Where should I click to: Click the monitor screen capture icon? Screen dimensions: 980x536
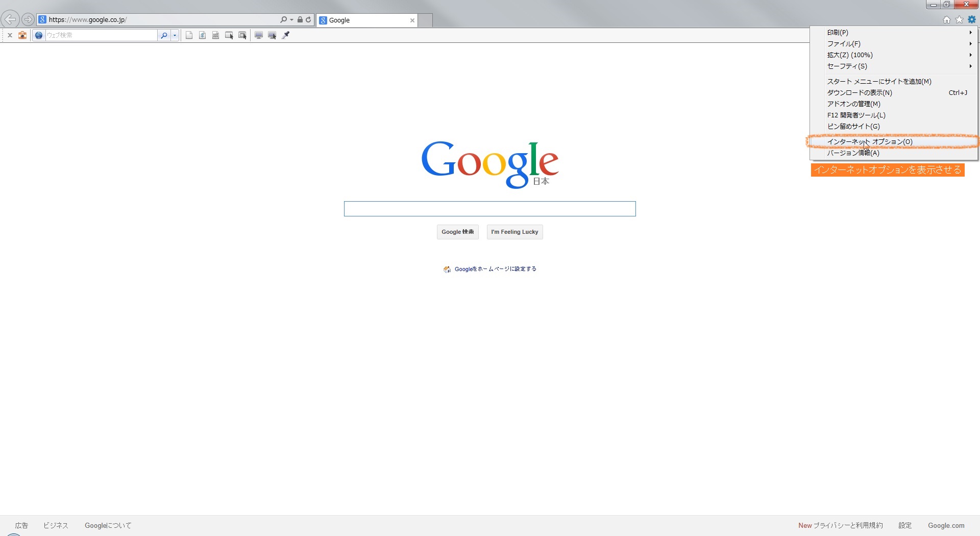click(259, 35)
